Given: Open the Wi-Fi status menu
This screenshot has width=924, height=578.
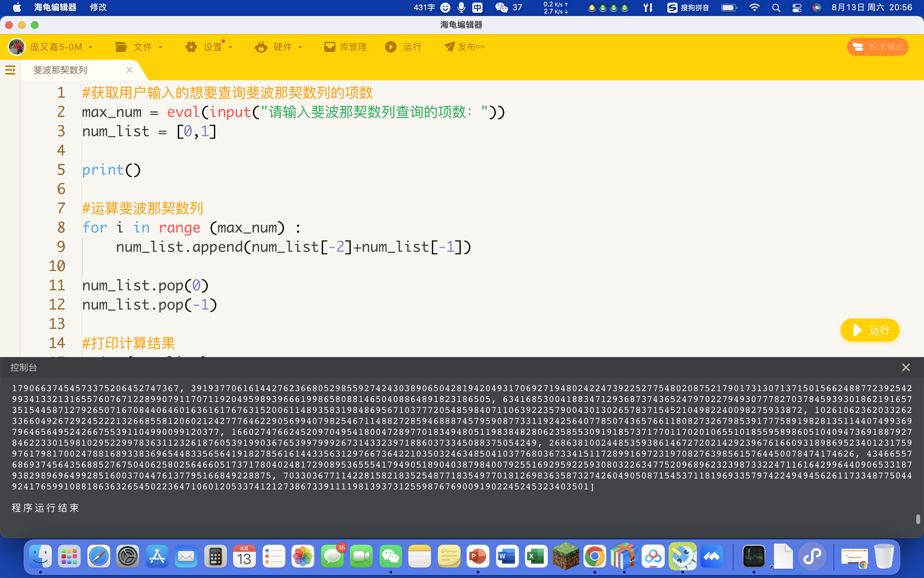Looking at the screenshot, I should [x=754, y=7].
